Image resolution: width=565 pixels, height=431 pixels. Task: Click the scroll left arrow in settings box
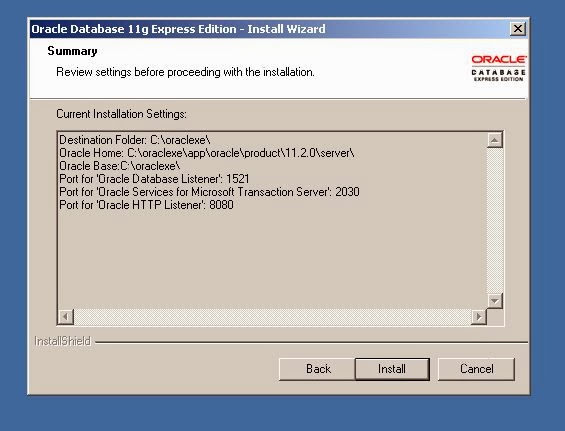66,316
